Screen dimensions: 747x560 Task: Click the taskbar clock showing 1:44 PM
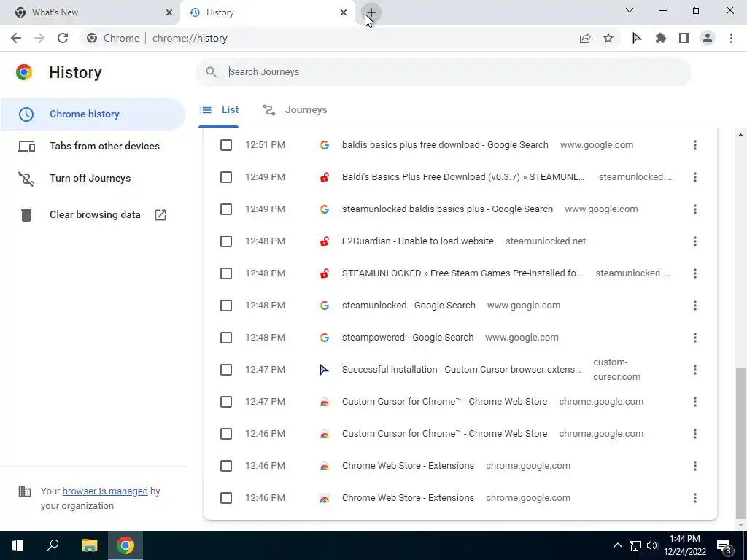click(x=684, y=545)
